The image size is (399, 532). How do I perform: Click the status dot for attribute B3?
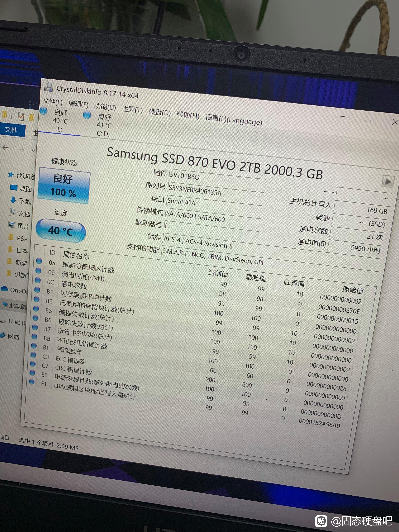pos(37,299)
